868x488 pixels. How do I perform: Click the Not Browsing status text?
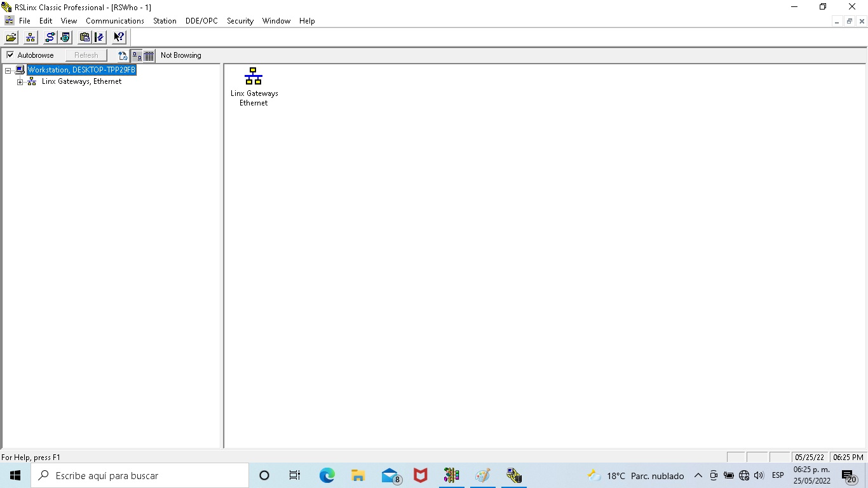click(x=180, y=55)
